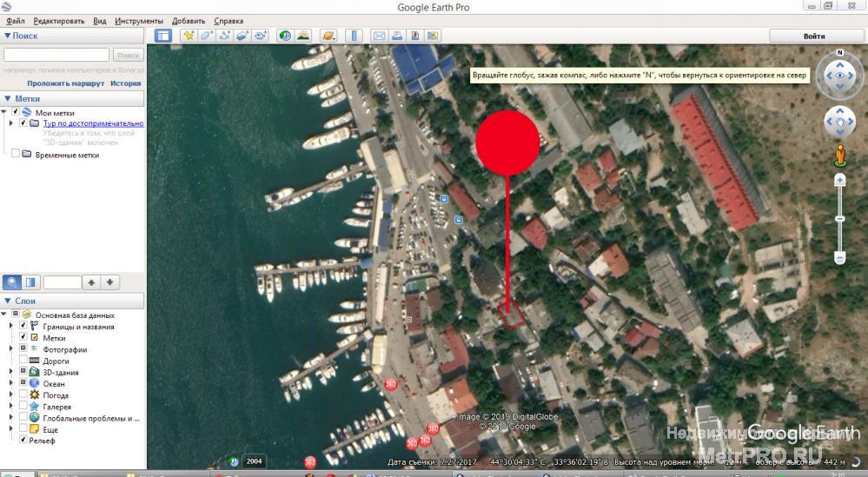This screenshot has height=477, width=868.
Task: Expand the Фотографии layer node
Action: (11, 348)
